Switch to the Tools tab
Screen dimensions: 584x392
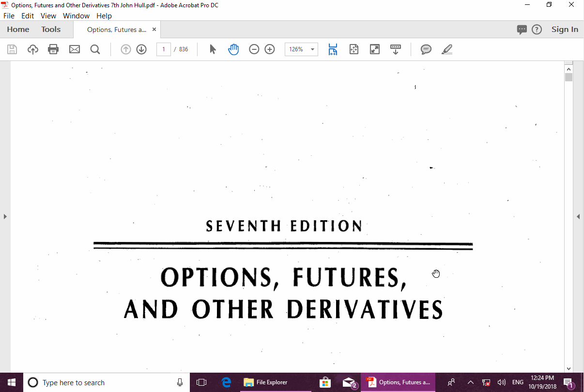pos(51,30)
